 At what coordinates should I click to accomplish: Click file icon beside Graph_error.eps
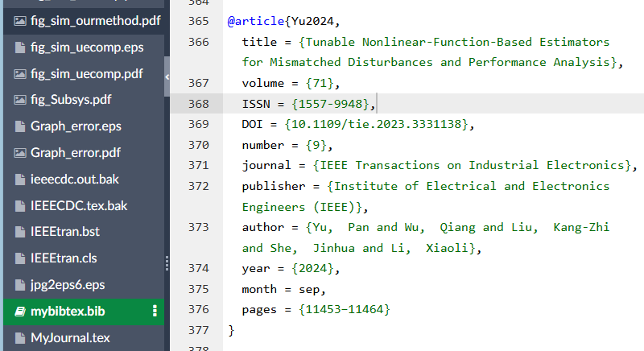[x=20, y=126]
